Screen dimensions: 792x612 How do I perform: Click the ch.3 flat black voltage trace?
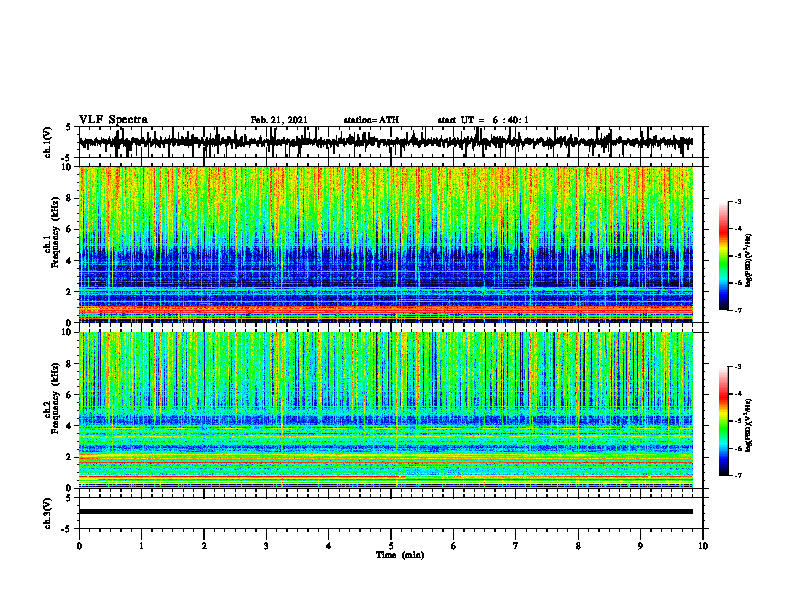click(385, 512)
